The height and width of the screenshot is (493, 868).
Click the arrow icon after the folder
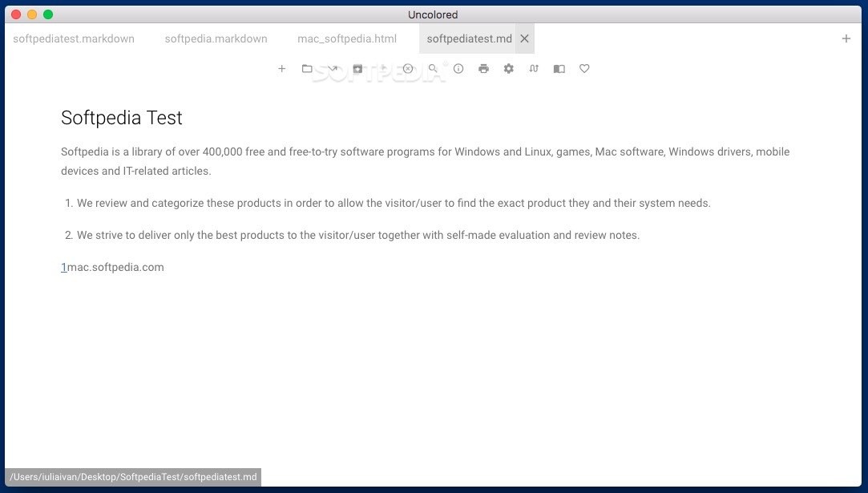pyautogui.click(x=332, y=69)
